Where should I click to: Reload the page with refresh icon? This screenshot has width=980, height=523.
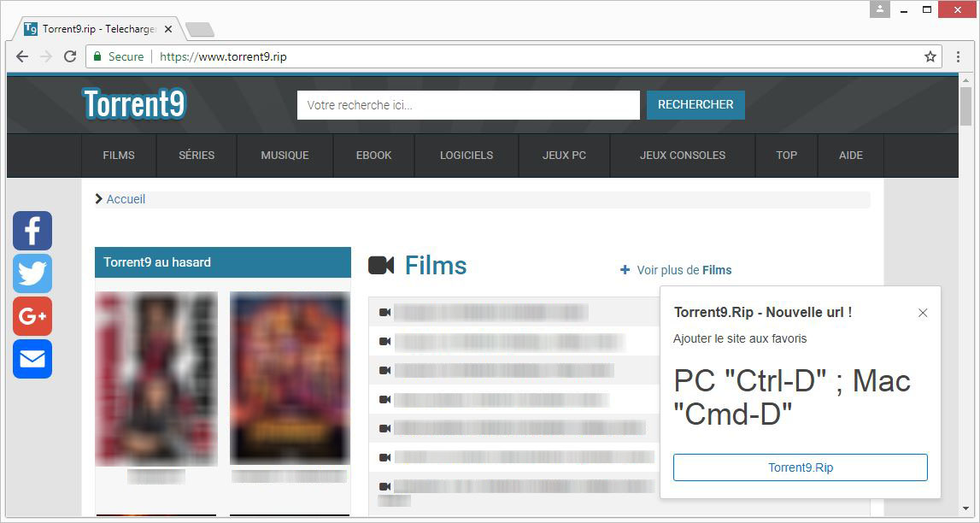click(70, 57)
